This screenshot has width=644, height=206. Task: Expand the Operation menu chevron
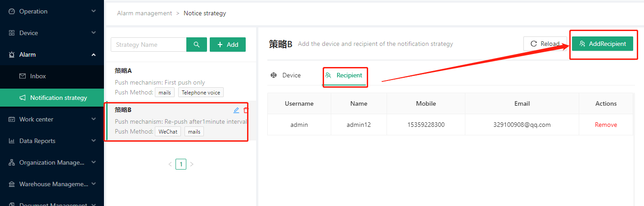point(94,11)
